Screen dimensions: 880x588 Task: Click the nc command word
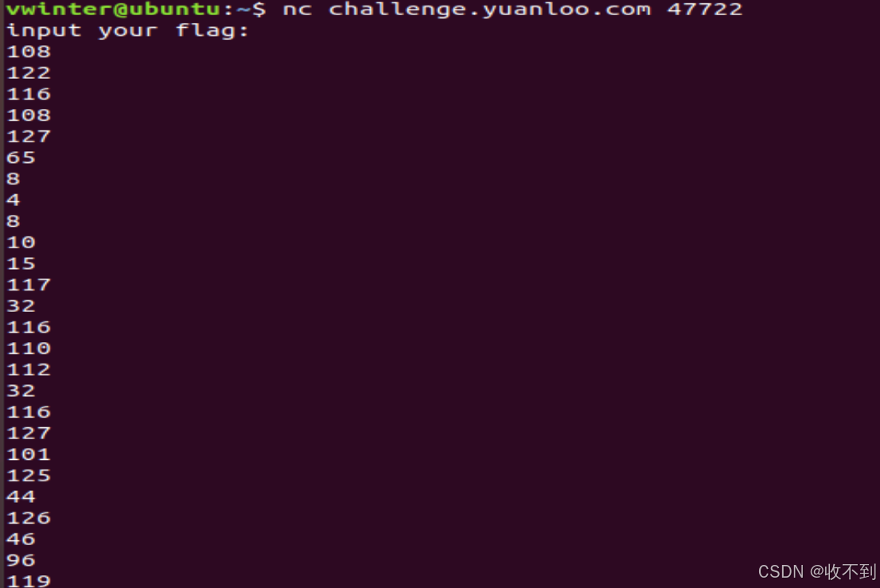297,10
